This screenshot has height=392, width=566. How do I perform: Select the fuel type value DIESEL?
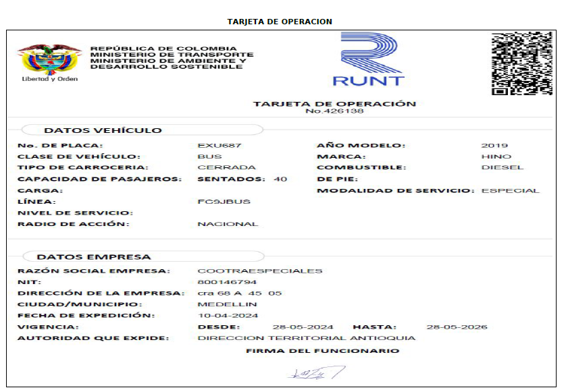click(502, 167)
